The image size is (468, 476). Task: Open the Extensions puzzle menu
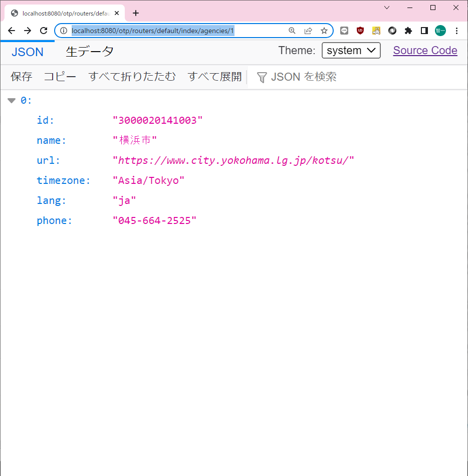coord(408,31)
